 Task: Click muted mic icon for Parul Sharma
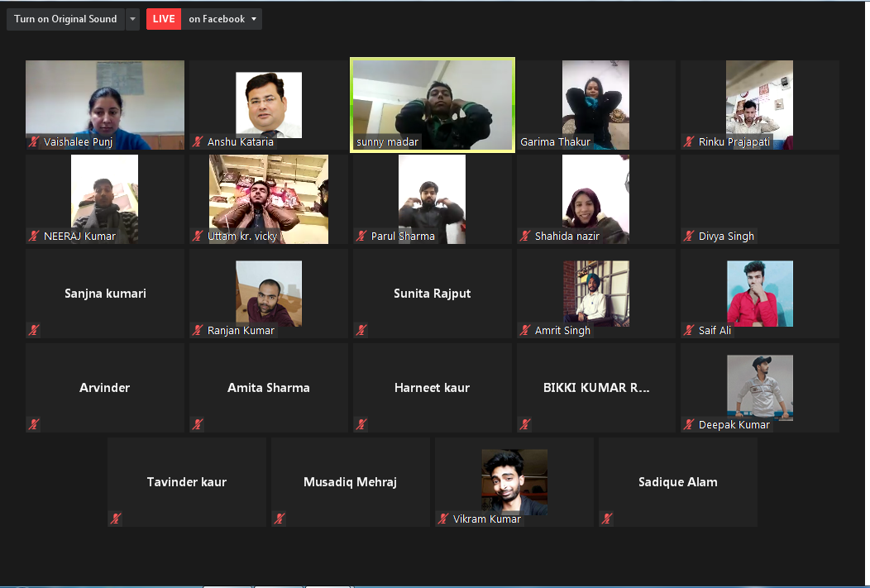(x=361, y=236)
